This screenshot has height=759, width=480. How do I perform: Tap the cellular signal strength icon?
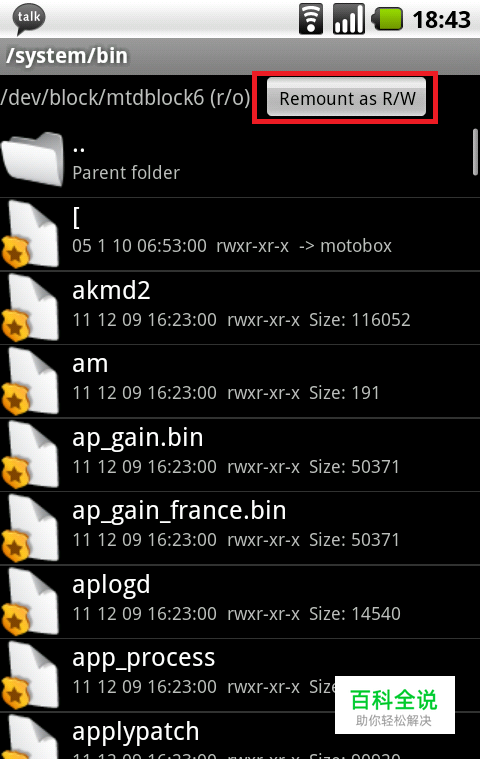tap(348, 19)
